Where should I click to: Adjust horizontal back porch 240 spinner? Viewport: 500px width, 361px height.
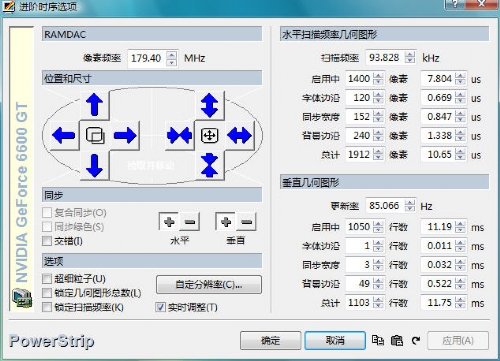(x=378, y=136)
